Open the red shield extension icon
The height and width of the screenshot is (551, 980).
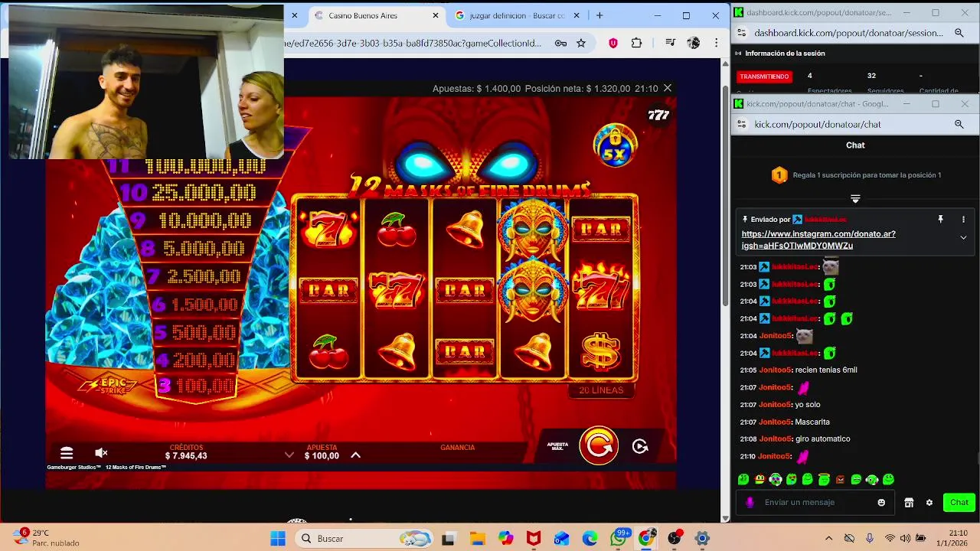pyautogui.click(x=613, y=43)
